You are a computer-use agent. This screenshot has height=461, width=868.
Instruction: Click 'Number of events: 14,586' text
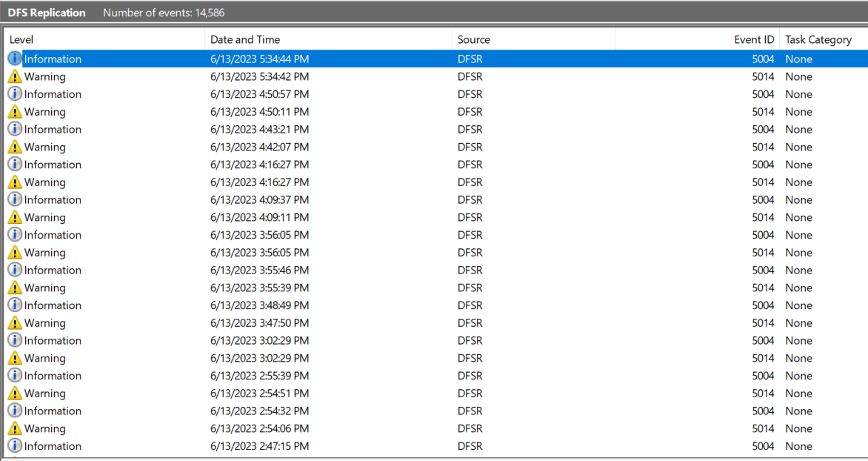click(x=164, y=12)
